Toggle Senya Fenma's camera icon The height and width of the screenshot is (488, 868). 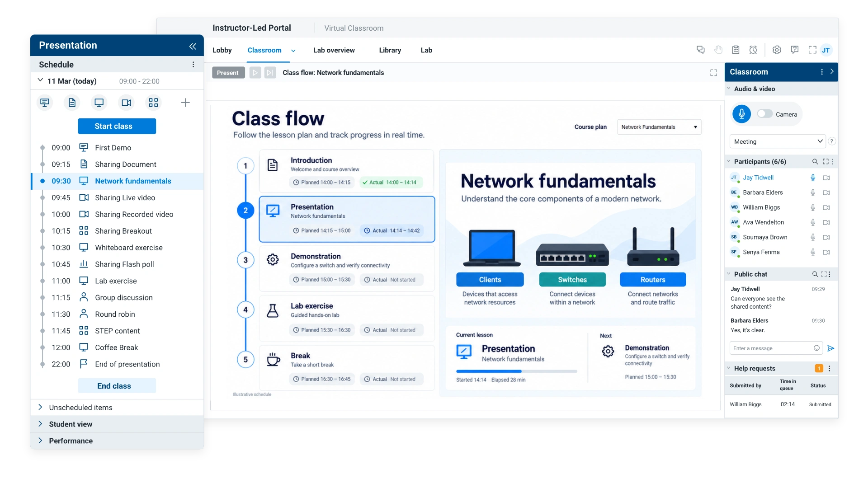tap(826, 252)
